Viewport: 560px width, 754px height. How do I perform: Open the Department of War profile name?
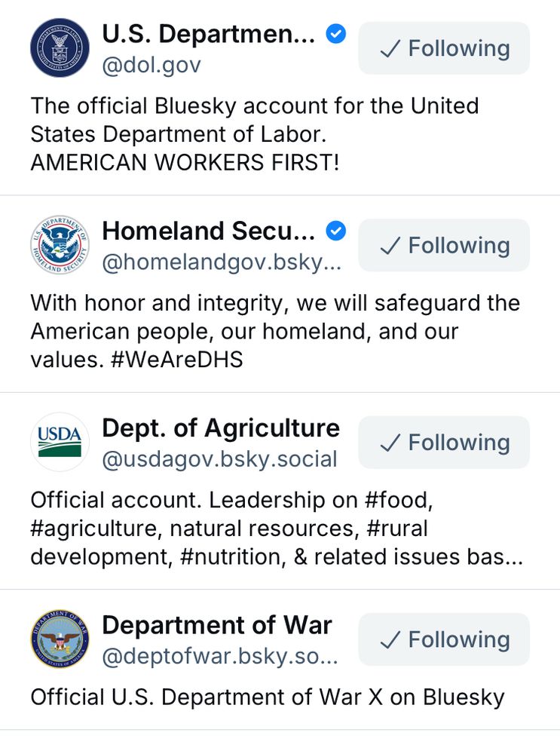[x=216, y=625]
